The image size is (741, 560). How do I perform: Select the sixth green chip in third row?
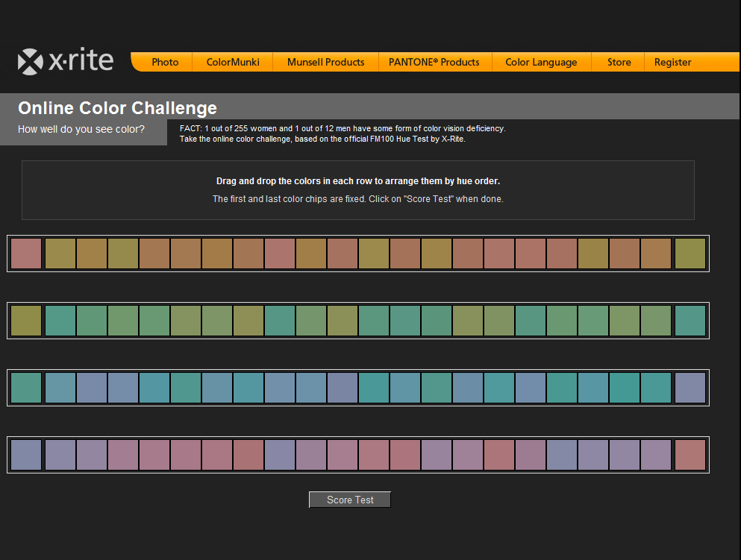coord(186,388)
